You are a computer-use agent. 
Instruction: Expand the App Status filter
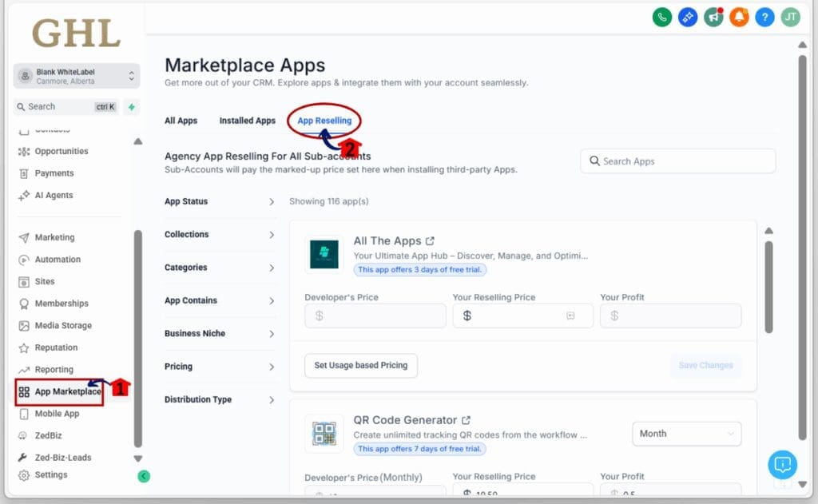pyautogui.click(x=219, y=202)
